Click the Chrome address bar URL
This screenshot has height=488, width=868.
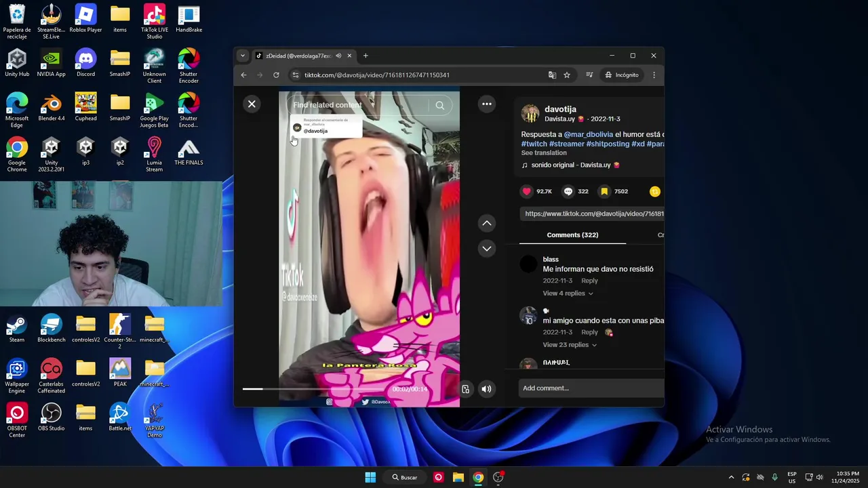[377, 75]
